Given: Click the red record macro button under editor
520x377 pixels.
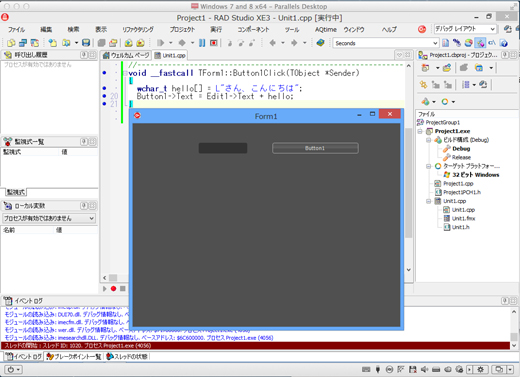Looking at the screenshot, I should pos(113,289).
